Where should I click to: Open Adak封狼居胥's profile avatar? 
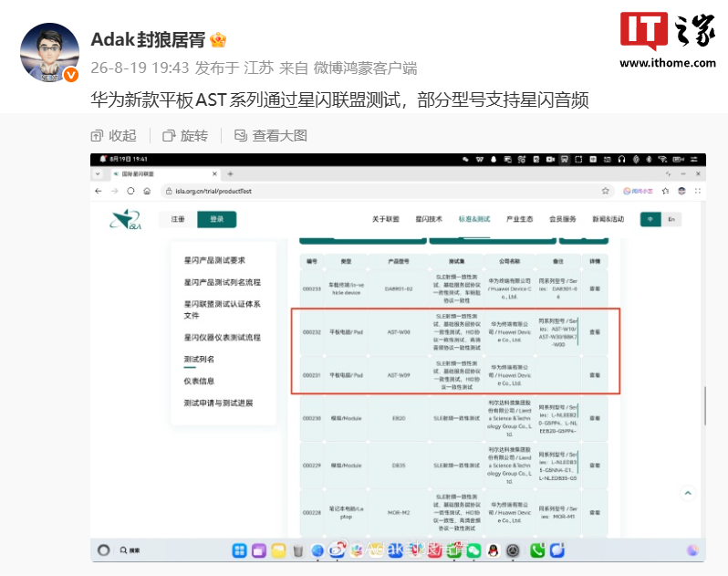[x=49, y=53]
